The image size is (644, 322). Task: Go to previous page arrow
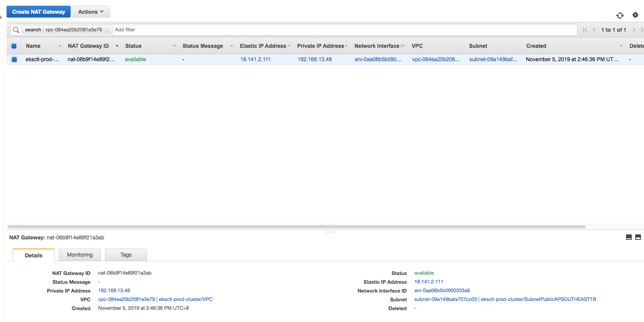[594, 30]
